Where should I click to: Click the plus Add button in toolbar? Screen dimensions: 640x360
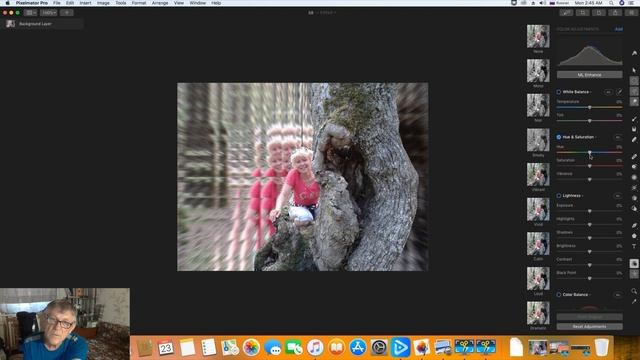67,13
